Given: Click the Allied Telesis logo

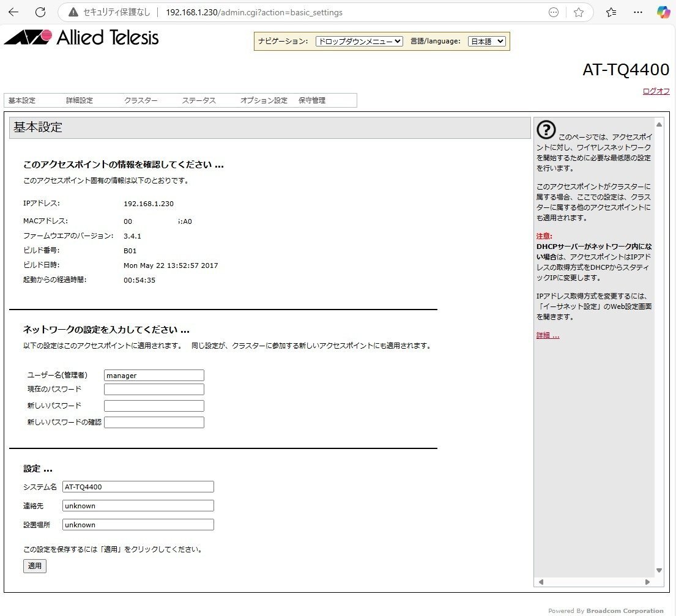Looking at the screenshot, I should click(81, 37).
